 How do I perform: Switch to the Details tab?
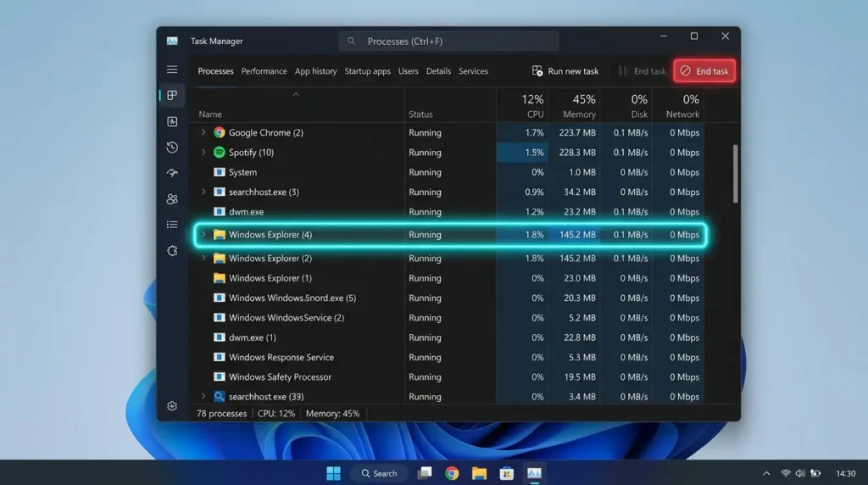pyautogui.click(x=438, y=71)
